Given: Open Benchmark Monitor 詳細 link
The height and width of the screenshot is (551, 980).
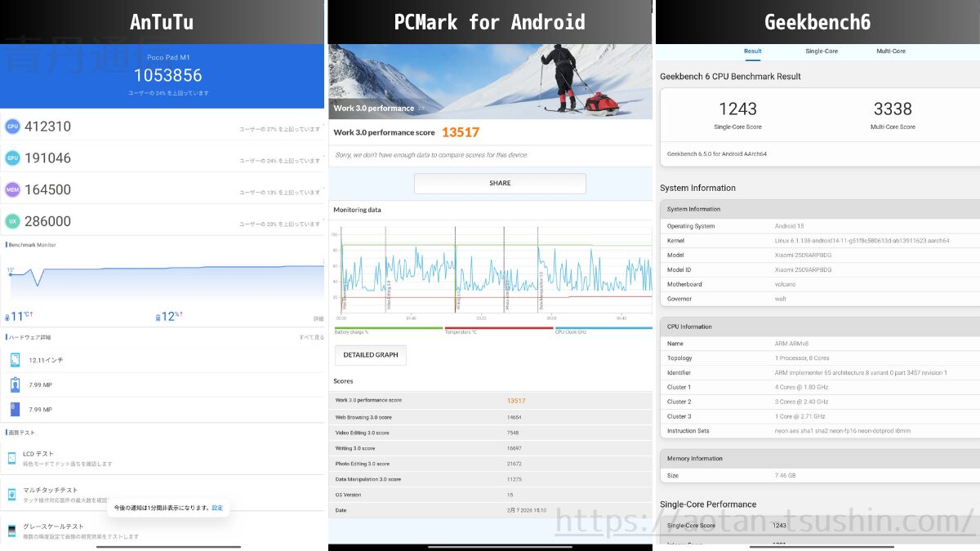Looking at the screenshot, I should point(318,318).
